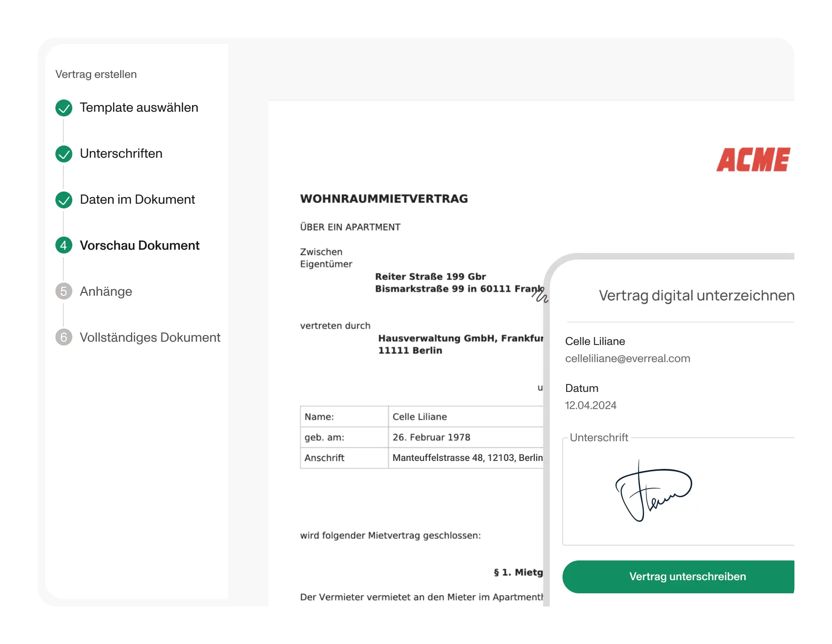Screen dimensions: 832x644
Task: Click the green checkmark beside Daten im Dokument
Action: tap(64, 200)
